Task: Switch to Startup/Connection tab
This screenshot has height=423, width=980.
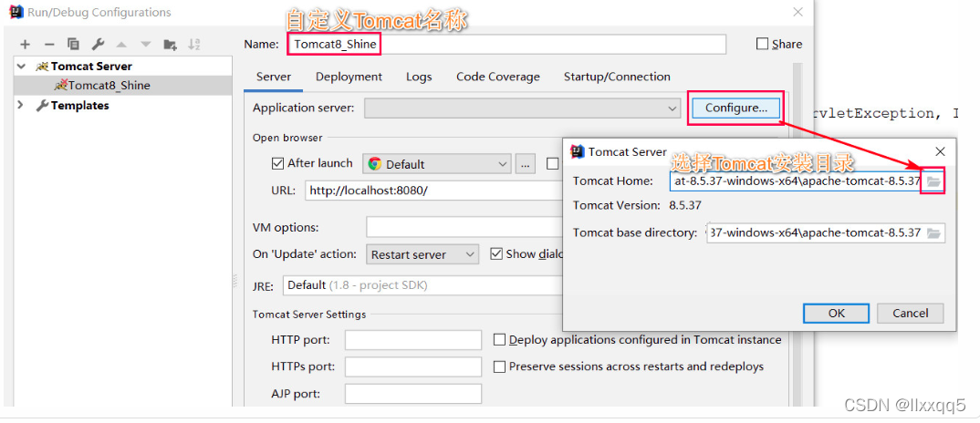Action: coord(617,77)
